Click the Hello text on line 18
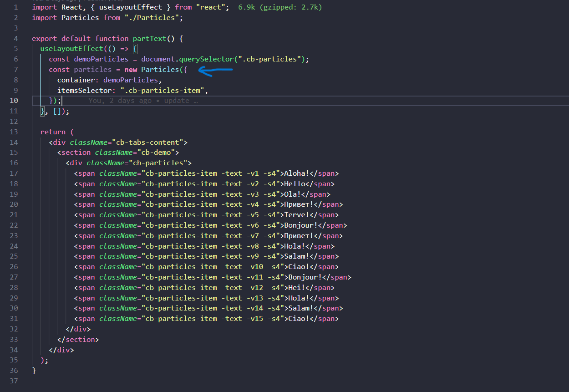 click(x=295, y=184)
